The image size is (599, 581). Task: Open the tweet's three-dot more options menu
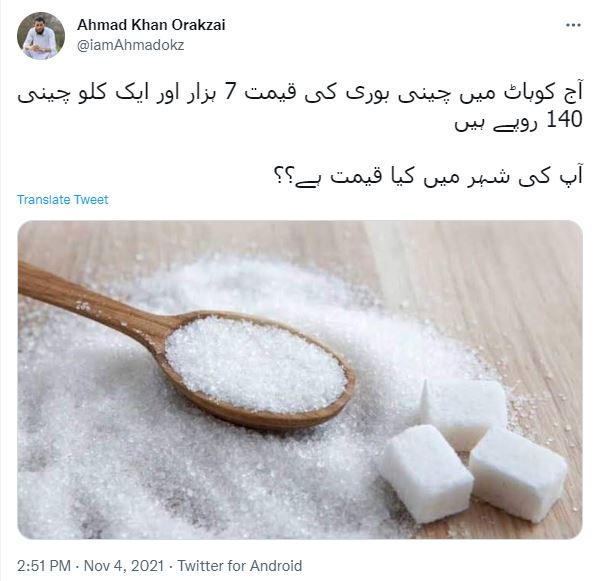[x=573, y=25]
